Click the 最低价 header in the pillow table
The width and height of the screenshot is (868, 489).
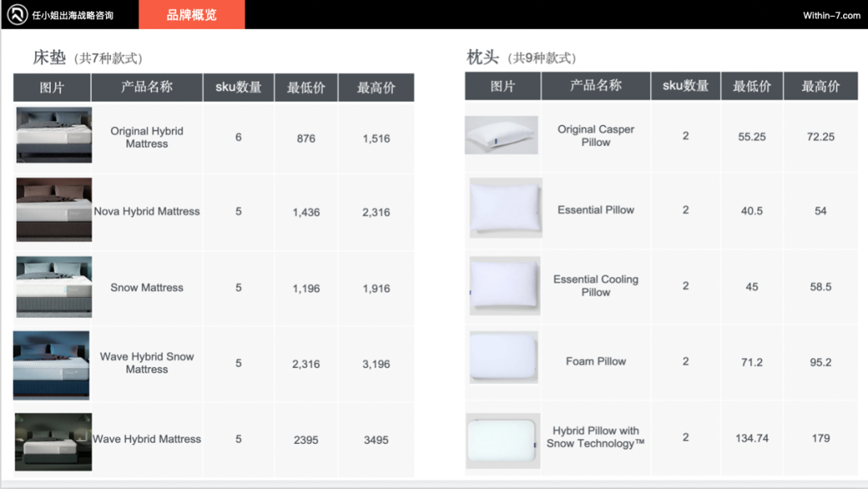[751, 86]
